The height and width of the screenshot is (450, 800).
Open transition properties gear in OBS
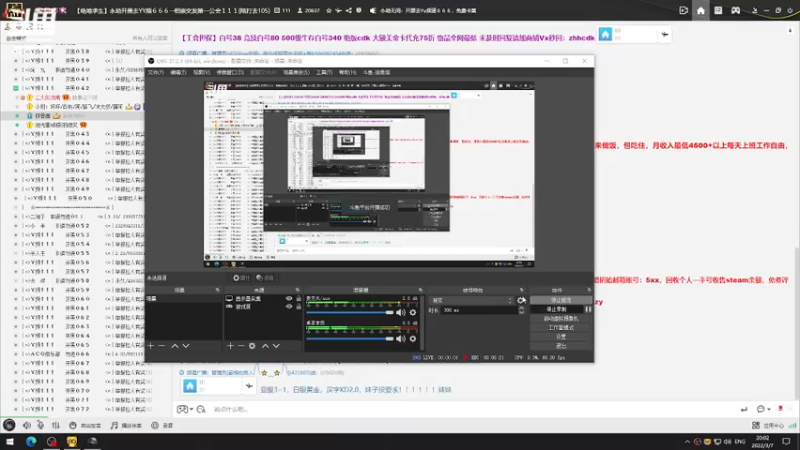coord(521,301)
